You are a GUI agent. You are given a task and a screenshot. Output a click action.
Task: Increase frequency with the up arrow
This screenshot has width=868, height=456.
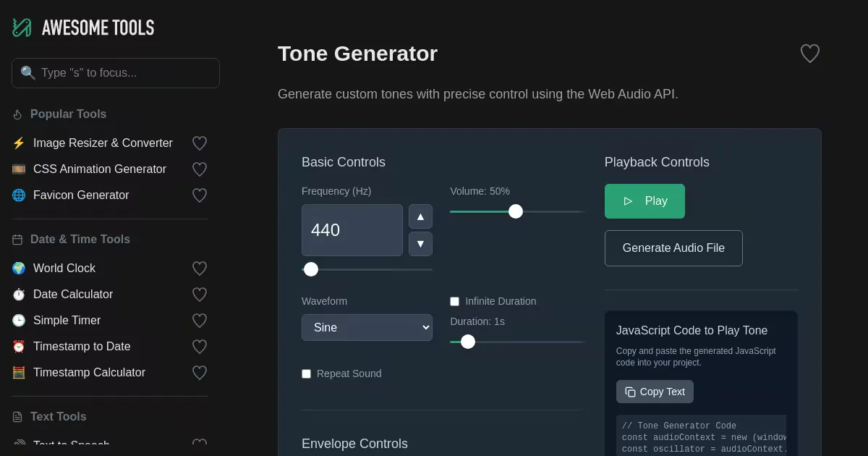click(x=420, y=216)
